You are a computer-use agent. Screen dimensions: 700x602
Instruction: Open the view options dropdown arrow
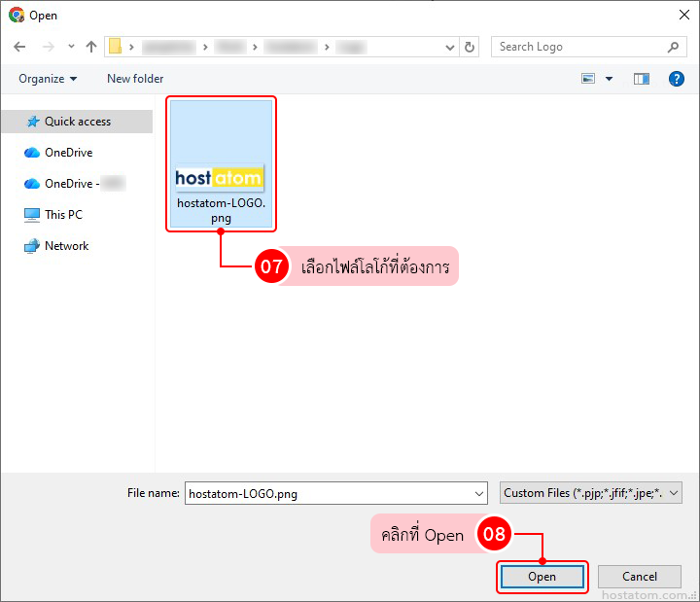pyautogui.click(x=609, y=79)
